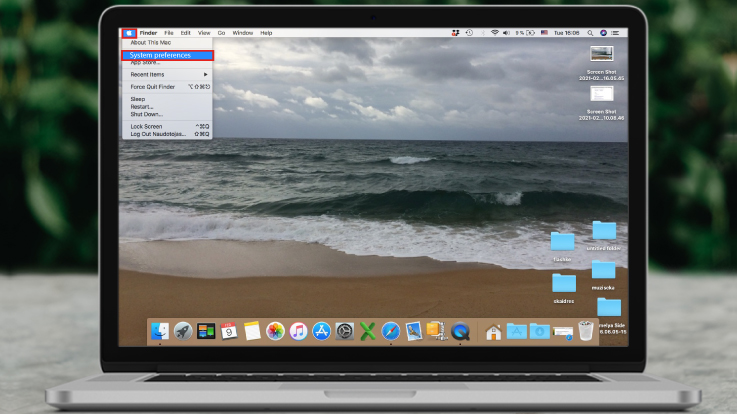Open the View menu in menu bar
The width and height of the screenshot is (737, 414).
tap(203, 33)
